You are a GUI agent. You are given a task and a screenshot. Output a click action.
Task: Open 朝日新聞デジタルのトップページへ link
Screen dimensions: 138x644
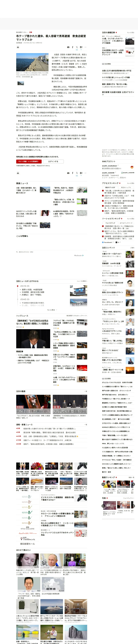point(77,316)
